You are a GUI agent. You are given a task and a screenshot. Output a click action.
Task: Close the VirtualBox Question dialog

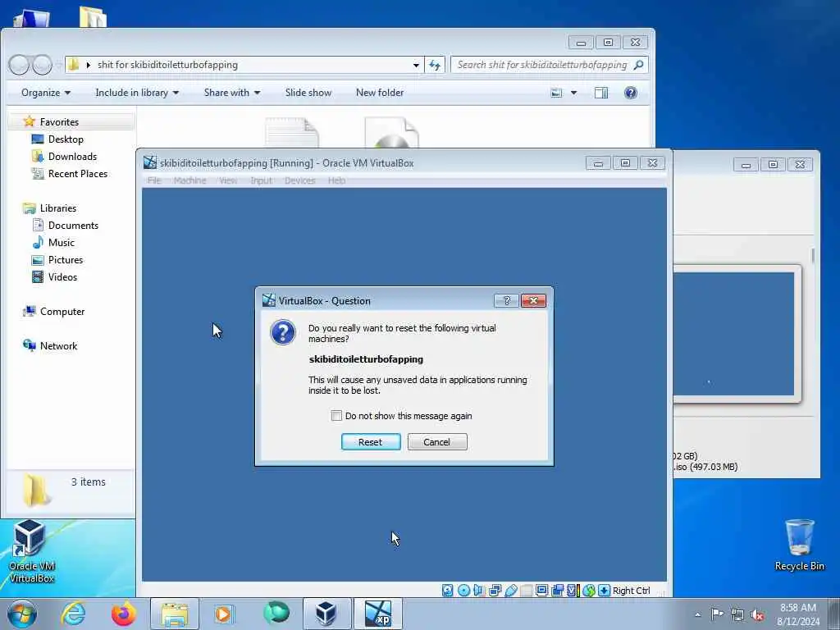[x=533, y=300]
